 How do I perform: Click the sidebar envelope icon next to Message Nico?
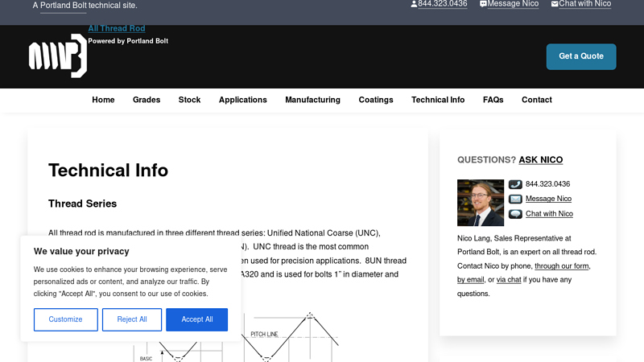(x=515, y=199)
